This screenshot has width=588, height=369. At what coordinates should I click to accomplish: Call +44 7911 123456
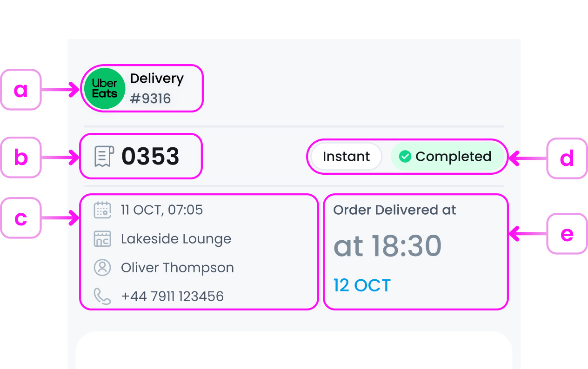[172, 296]
